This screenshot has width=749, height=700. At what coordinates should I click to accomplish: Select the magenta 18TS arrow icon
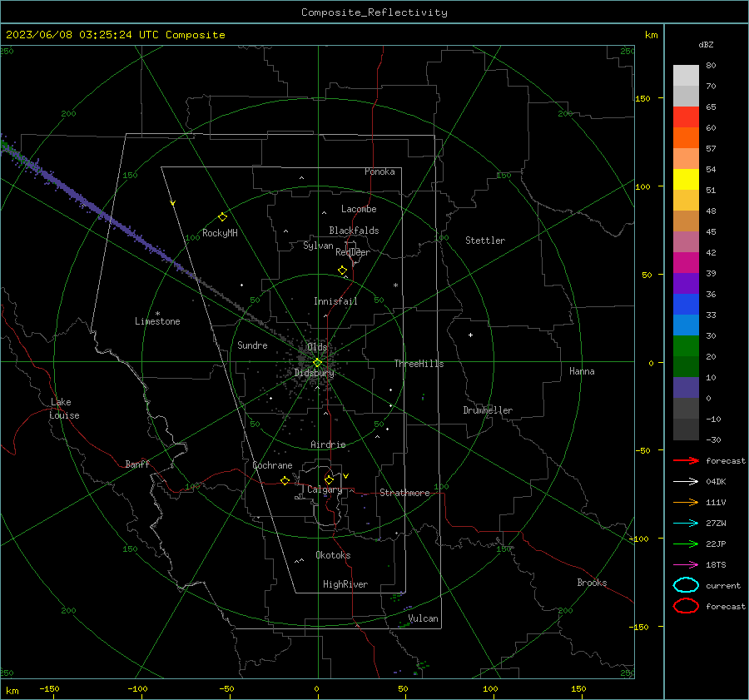pos(686,565)
